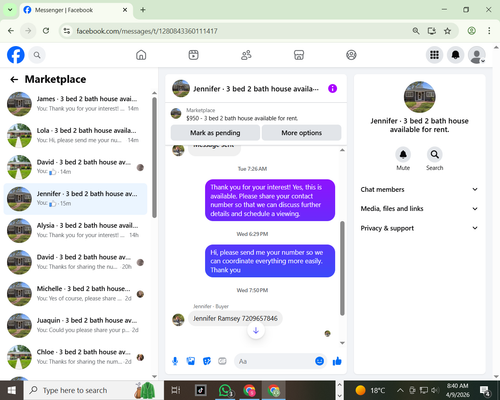Open Facebook notifications bell
The width and height of the screenshot is (500, 400).
456,55
